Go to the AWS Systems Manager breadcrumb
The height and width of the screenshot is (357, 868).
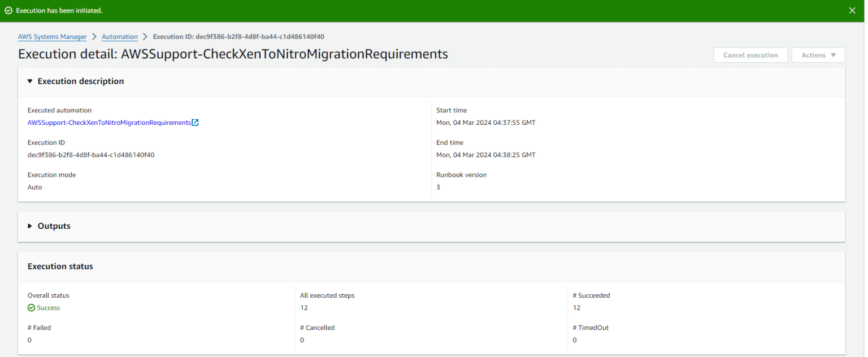[52, 37]
